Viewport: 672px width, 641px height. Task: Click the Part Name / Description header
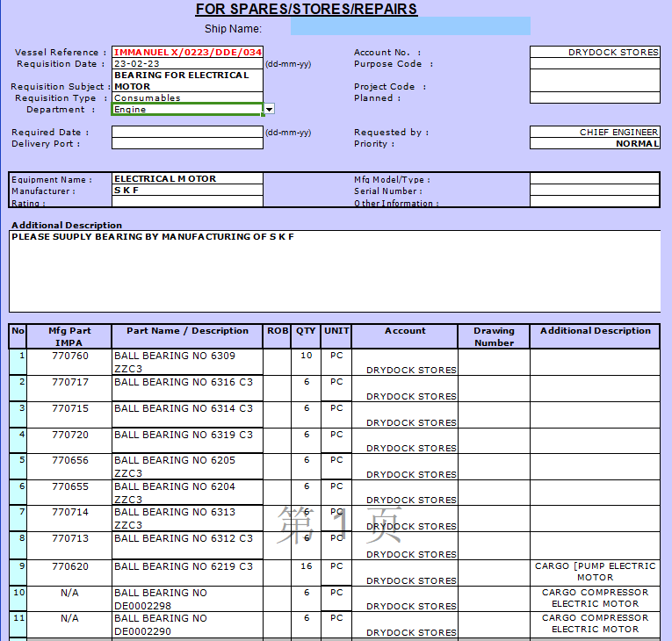[x=187, y=336]
